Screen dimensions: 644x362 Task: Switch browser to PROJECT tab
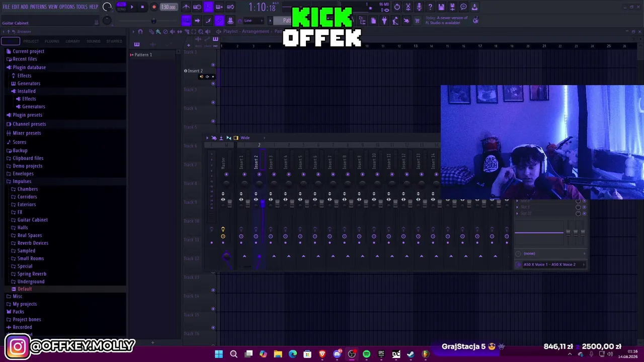click(31, 41)
